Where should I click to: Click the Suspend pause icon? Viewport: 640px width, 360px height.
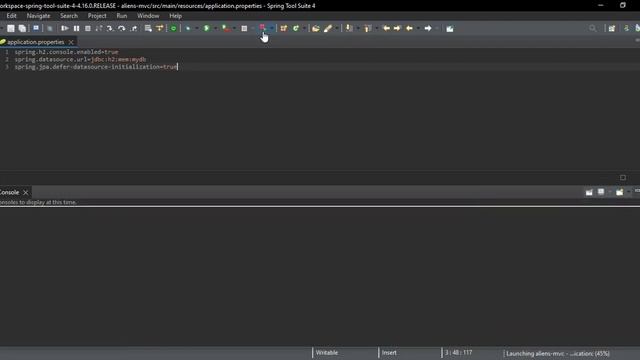(76, 28)
